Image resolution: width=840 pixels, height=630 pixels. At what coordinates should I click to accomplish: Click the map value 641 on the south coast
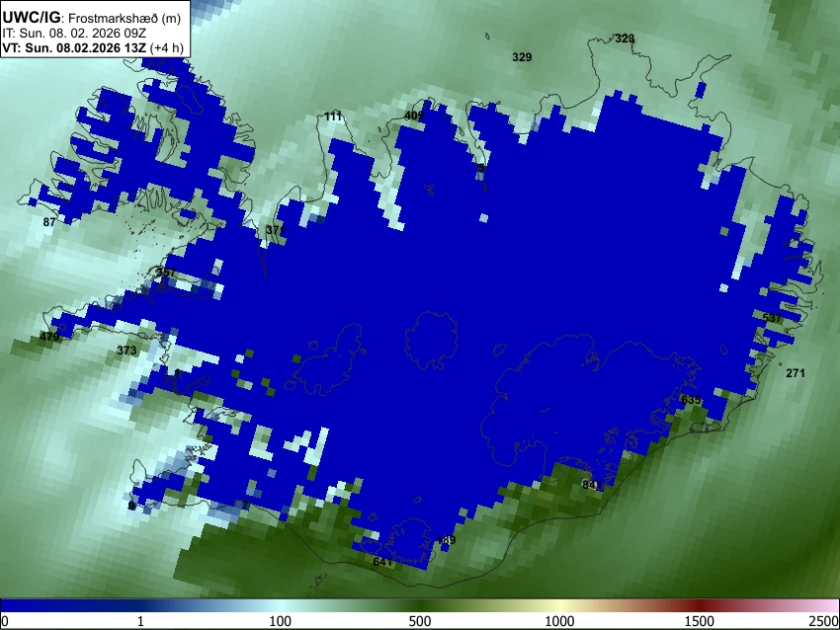382,562
